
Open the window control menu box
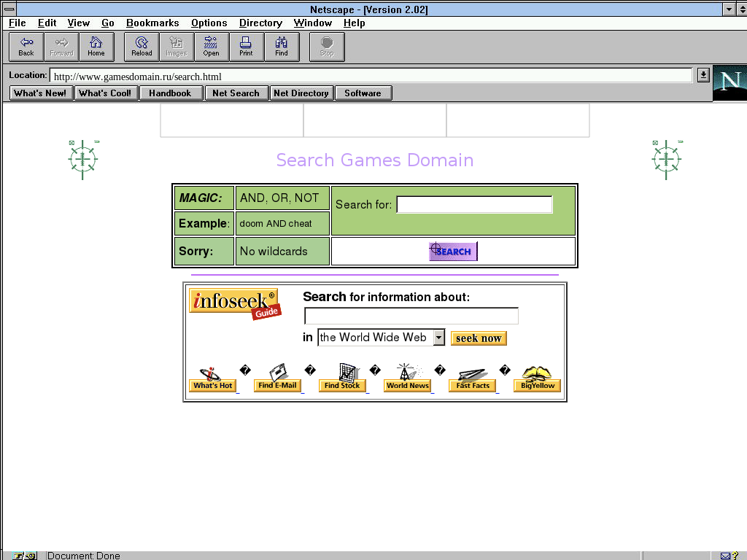click(9, 9)
